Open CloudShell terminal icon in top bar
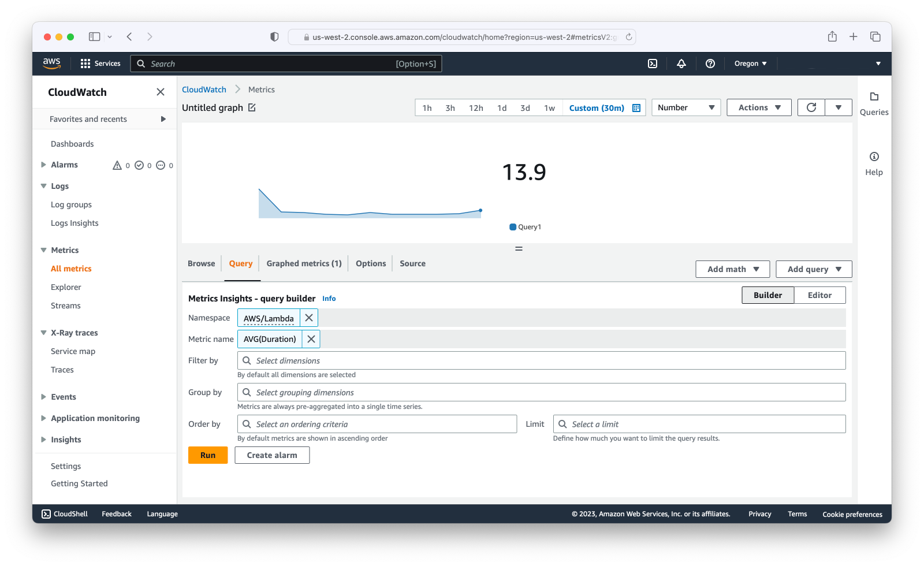The image size is (924, 566). coord(653,64)
